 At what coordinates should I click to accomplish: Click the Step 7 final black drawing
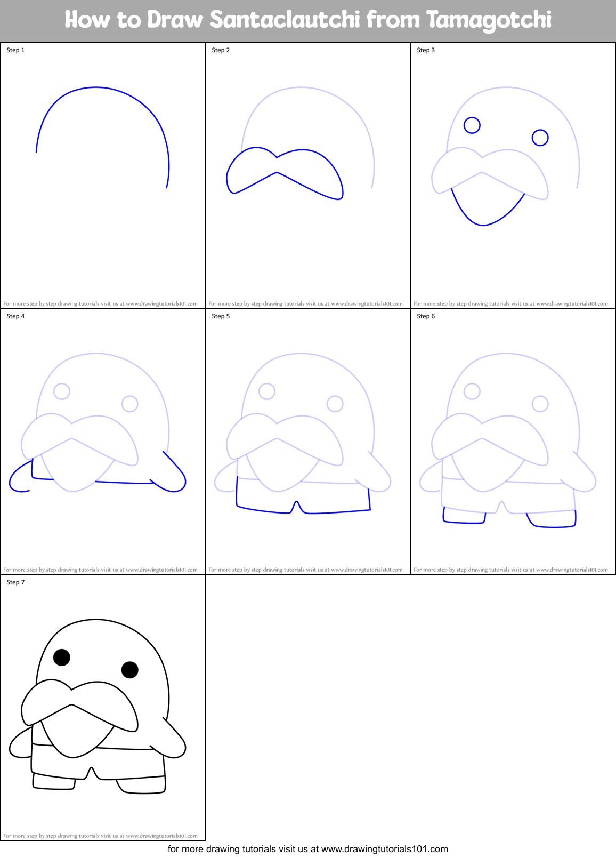(x=98, y=707)
